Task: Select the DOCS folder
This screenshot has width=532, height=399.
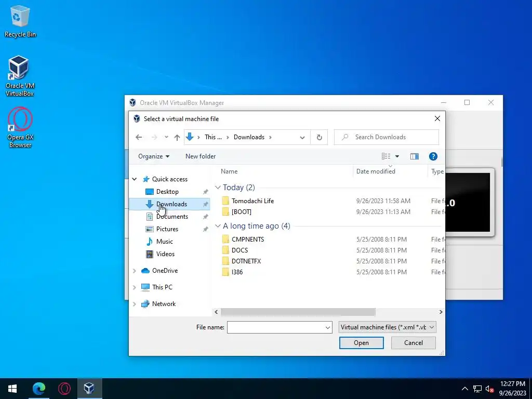Action: [240, 250]
